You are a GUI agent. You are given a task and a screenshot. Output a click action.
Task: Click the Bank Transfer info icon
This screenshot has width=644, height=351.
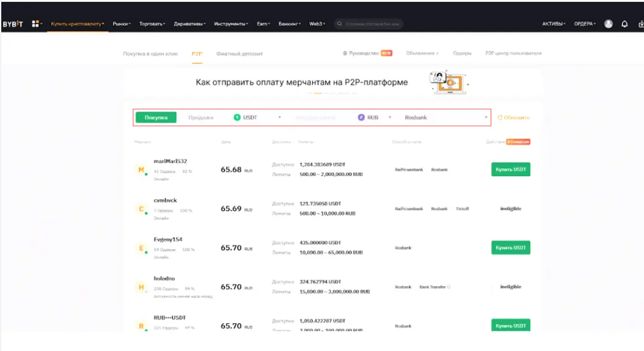[448, 287]
